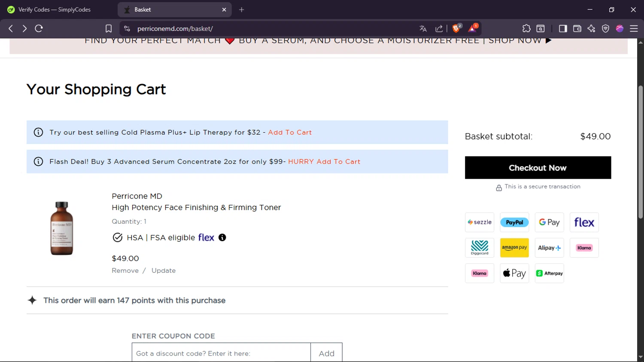Select the flex payment icon in grid
Screen dimensions: 644x362
584,222
